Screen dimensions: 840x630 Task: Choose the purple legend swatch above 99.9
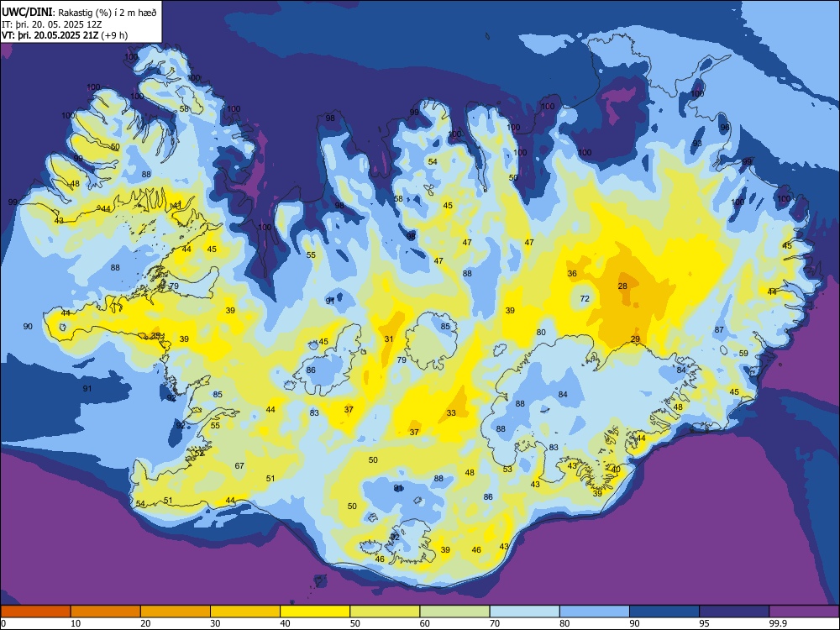[x=804, y=612]
